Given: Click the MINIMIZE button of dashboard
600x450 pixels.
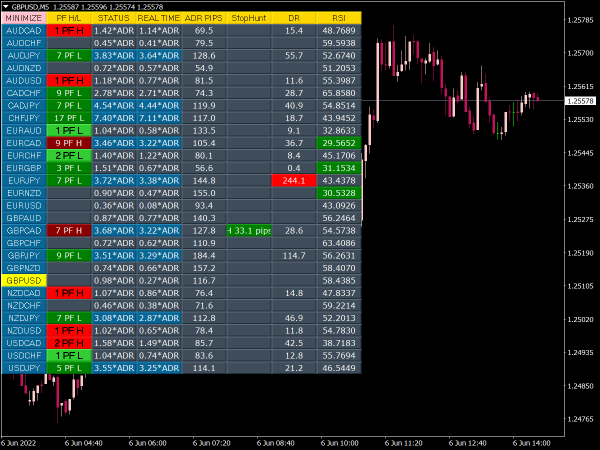Looking at the screenshot, I should coord(24,18).
